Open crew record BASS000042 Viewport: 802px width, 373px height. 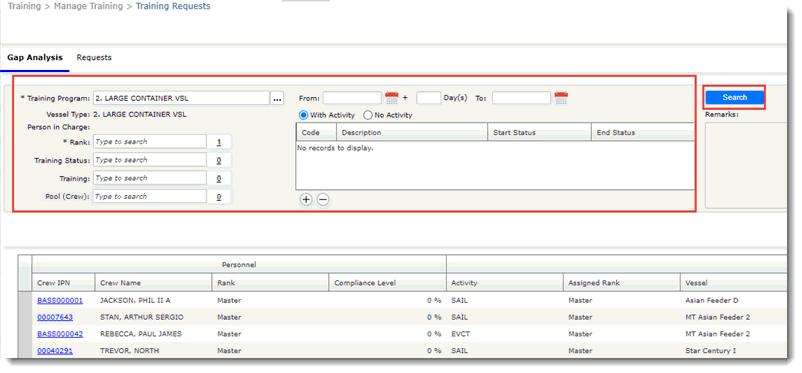tap(60, 334)
